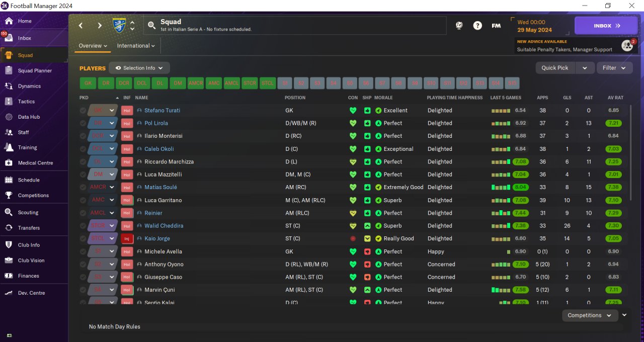This screenshot has width=644, height=342.
Task: Select the GK position slot
Action: point(88,83)
